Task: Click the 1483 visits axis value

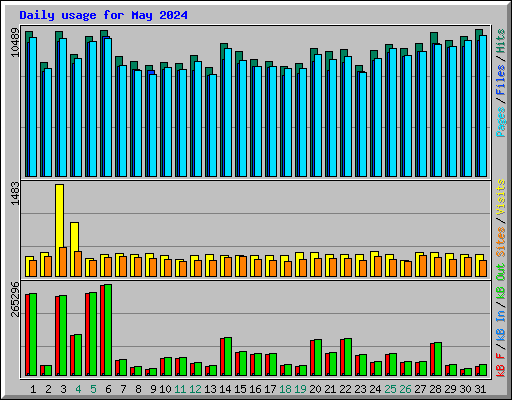Action: point(15,193)
